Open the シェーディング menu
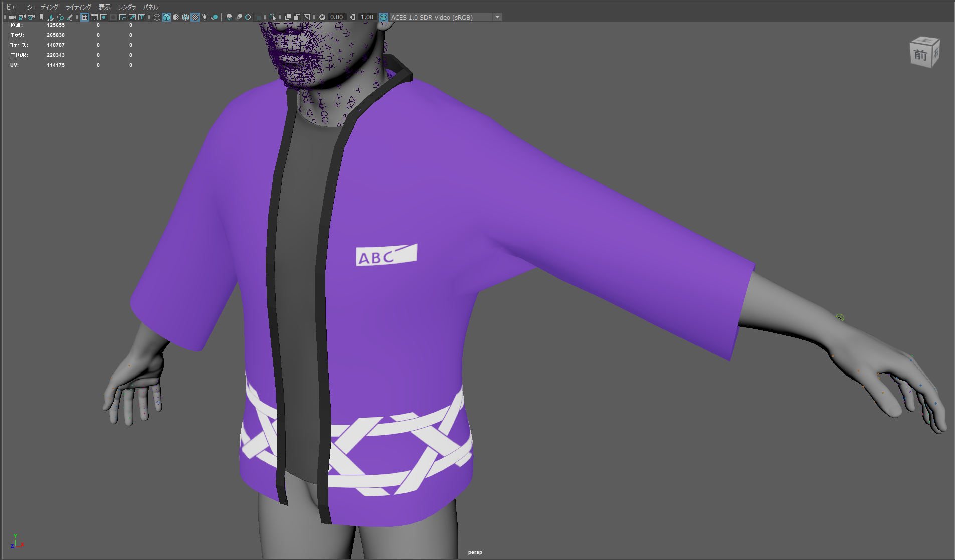Viewport: 955px width, 560px height. tap(43, 7)
